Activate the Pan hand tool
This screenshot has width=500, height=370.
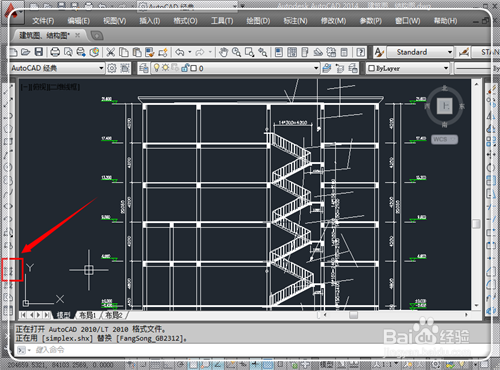point(223,52)
